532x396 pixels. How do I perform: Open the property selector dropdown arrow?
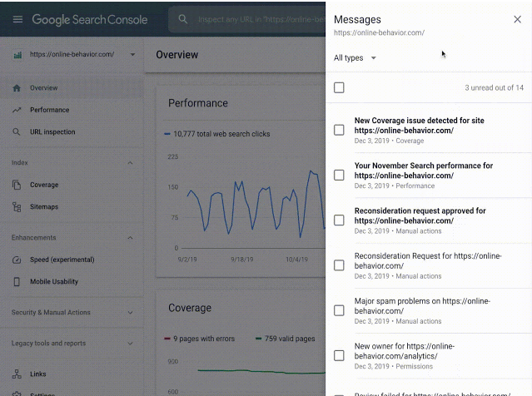(x=132, y=54)
